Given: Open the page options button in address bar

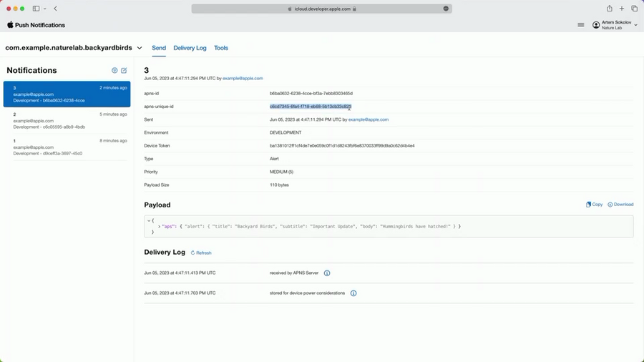Looking at the screenshot, I should pyautogui.click(x=446, y=9).
